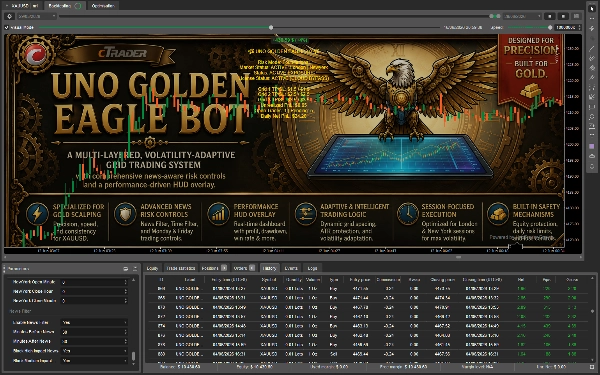The image size is (600, 375).
Task: Sort history by Entry price column header
Action: click(x=359, y=279)
